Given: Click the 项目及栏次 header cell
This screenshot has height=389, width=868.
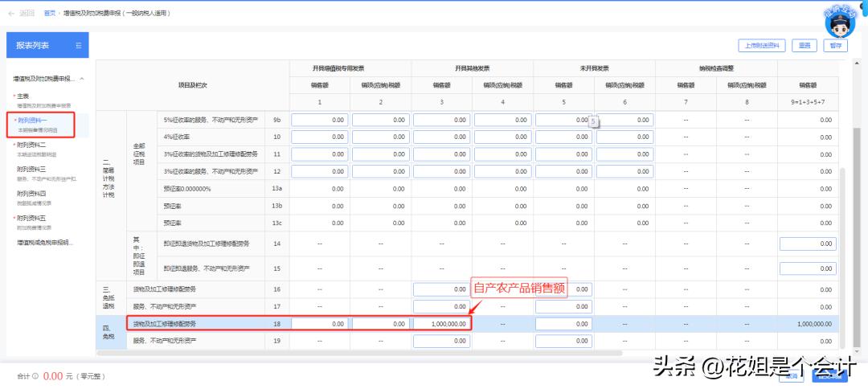Looking at the screenshot, I should tap(193, 85).
